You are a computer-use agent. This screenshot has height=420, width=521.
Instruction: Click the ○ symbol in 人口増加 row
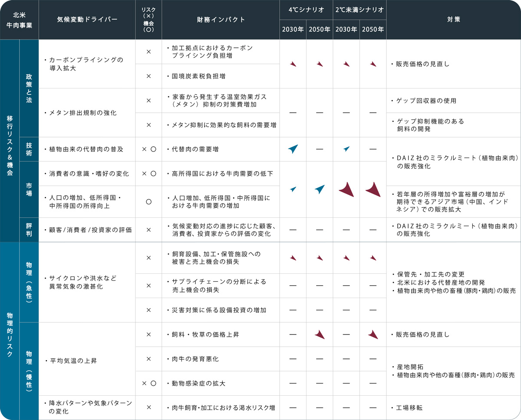(x=148, y=202)
